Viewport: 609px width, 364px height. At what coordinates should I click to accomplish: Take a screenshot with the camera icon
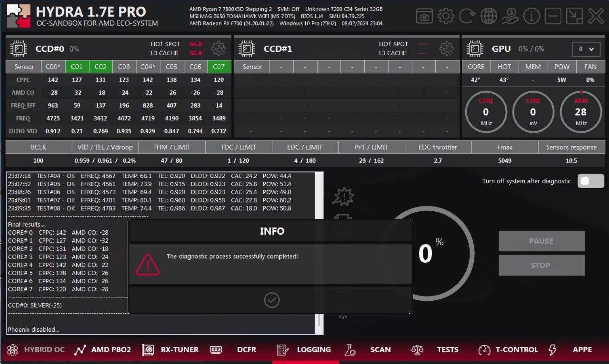424,16
